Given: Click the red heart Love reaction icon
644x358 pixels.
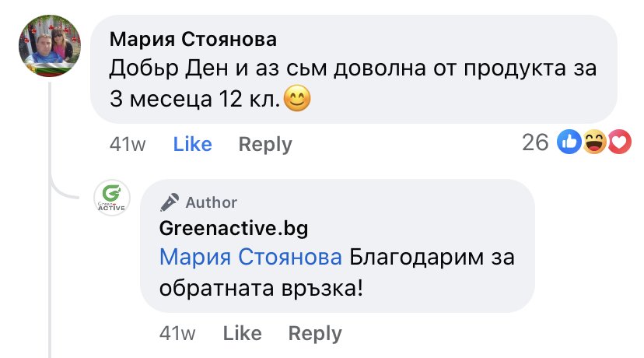Looking at the screenshot, I should [x=619, y=142].
